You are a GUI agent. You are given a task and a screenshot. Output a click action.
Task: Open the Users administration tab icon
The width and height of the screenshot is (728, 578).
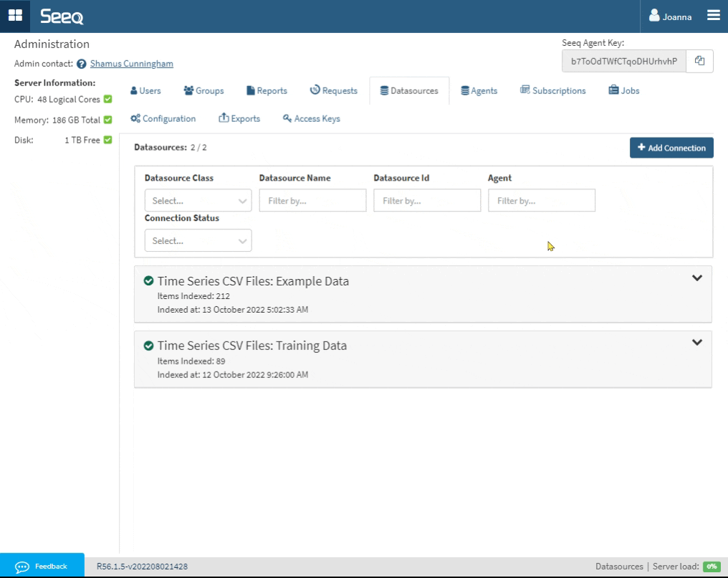click(x=133, y=90)
